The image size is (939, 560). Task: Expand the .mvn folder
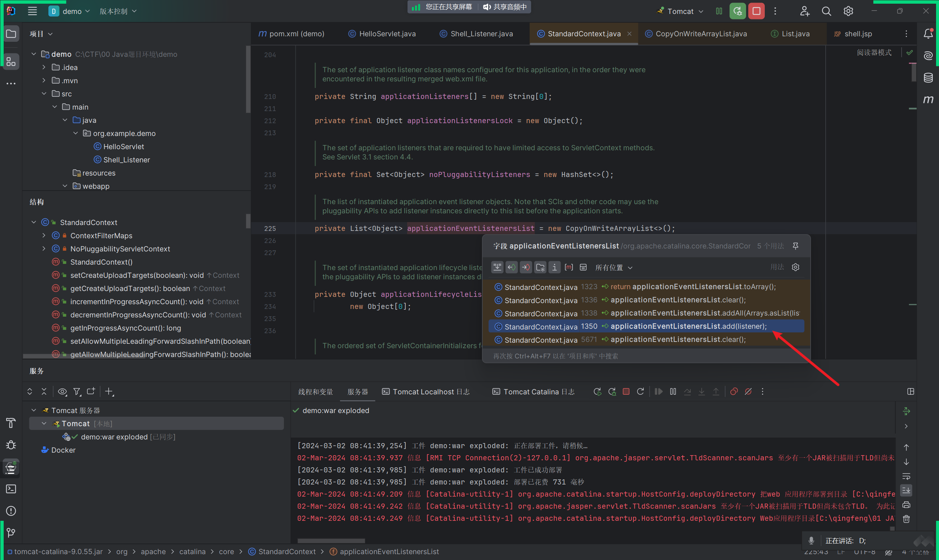click(x=44, y=80)
